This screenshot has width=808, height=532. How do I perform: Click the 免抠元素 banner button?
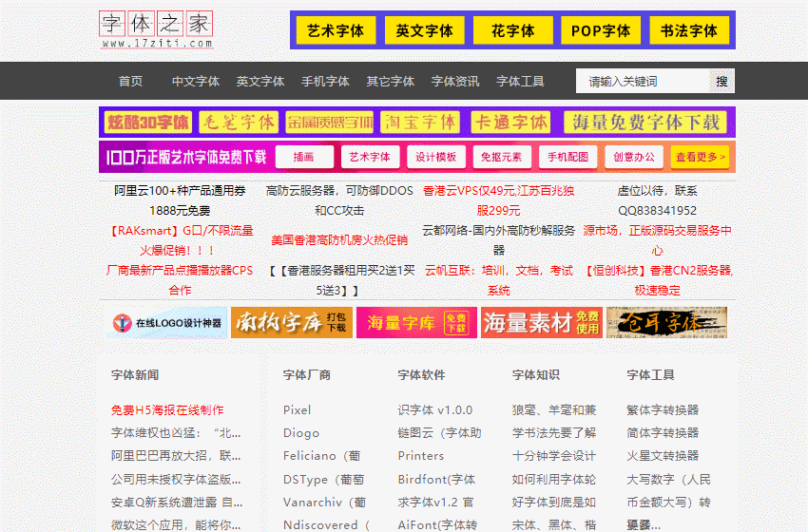pos(502,157)
